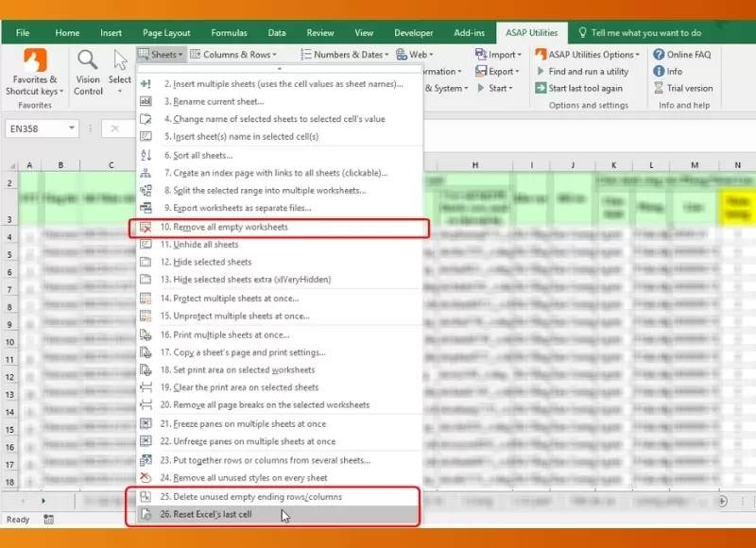Open the Import dropdown
The height and width of the screenshot is (548, 756).
[498, 55]
